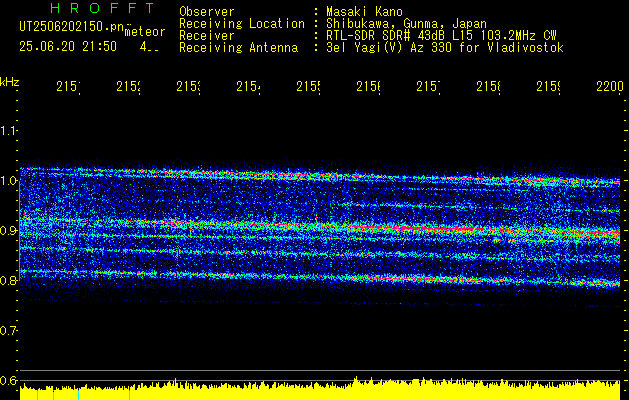
Task: Click the 0.9 kHz frequency tick label
Action: (8, 231)
